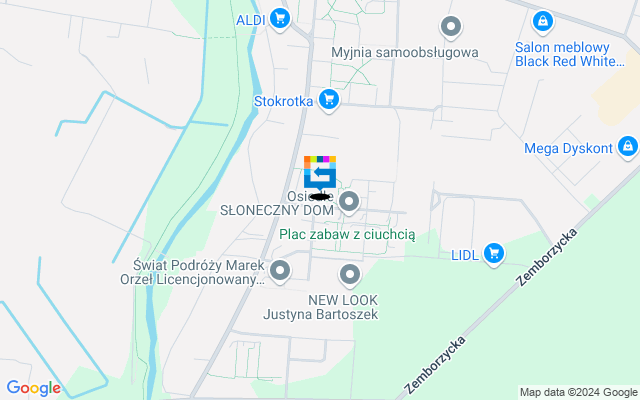This screenshot has width=640, height=400.
Task: Select the Stokrotka shopping cart pin
Action: coord(329,100)
